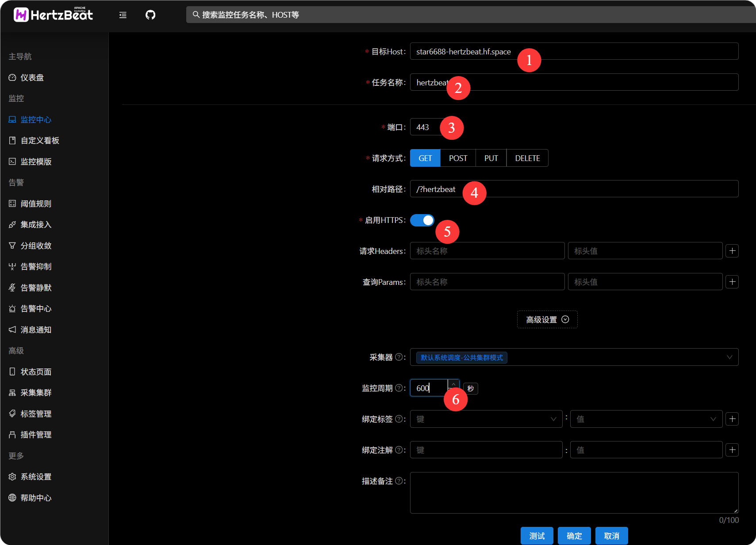Screen dimensions: 756x545
Task: Click the 测试 test button
Action: (x=537, y=536)
